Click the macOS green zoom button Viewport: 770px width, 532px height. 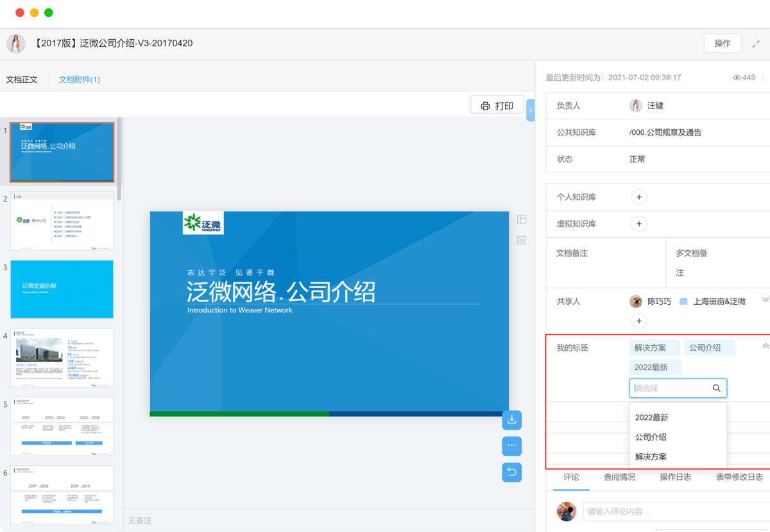(x=49, y=13)
